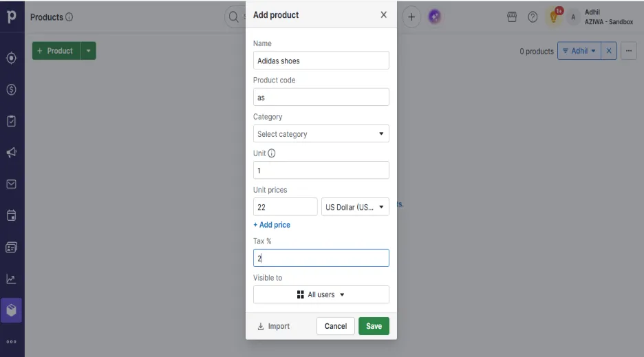Cancel adding the product
Screen dimensions: 644x357
(x=336, y=326)
